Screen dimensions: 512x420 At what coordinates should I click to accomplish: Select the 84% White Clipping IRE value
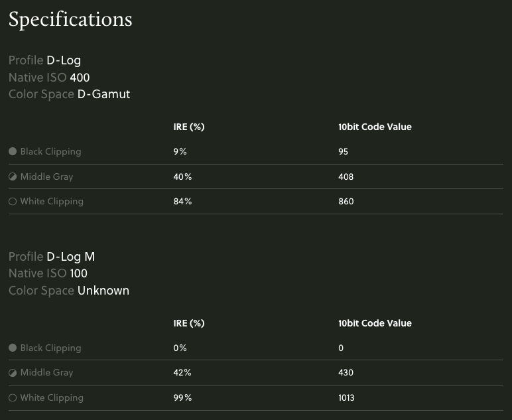pos(182,201)
